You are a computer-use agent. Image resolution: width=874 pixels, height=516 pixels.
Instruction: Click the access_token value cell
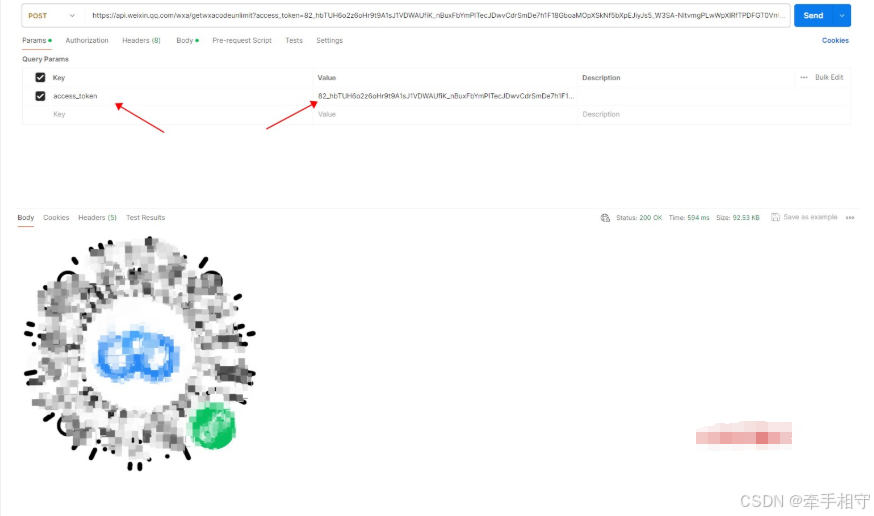click(445, 96)
